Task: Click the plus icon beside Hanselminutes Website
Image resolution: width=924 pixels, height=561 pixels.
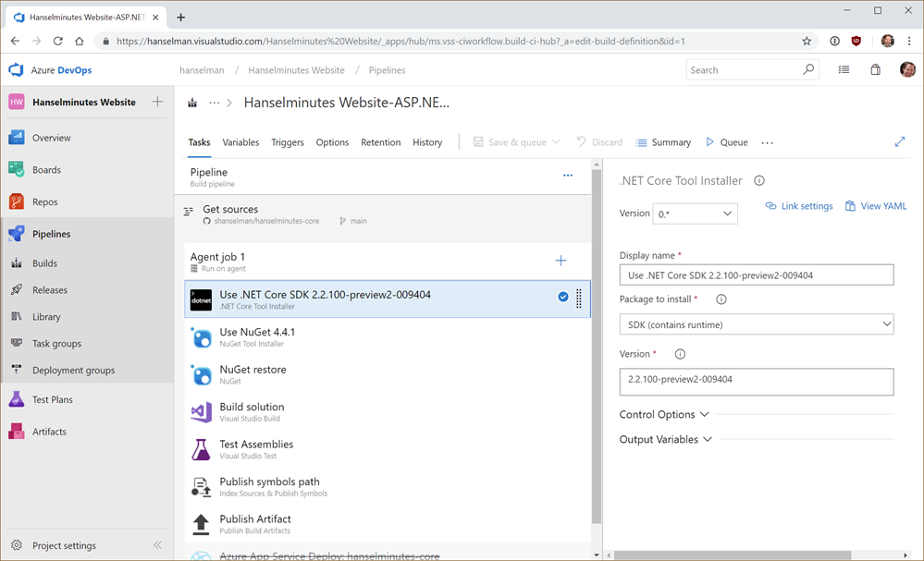Action: click(x=157, y=102)
